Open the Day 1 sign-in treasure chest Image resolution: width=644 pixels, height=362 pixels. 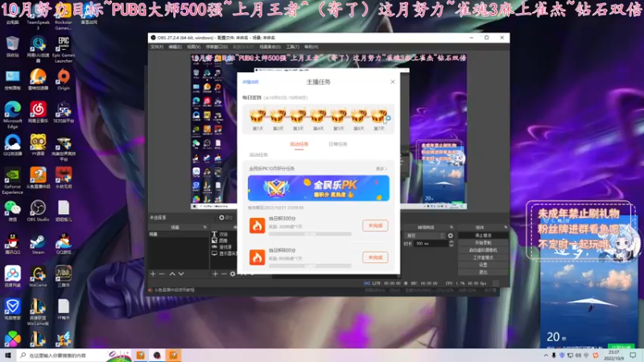coord(258,116)
